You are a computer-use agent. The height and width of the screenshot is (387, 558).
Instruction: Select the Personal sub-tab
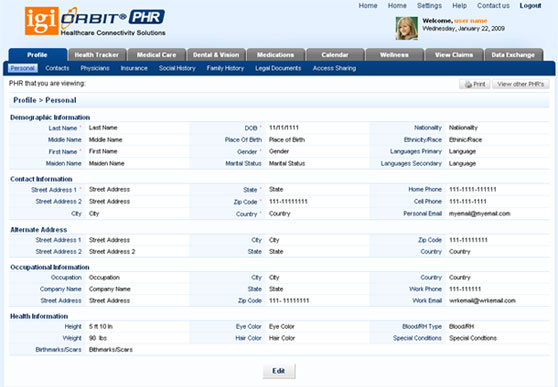23,68
